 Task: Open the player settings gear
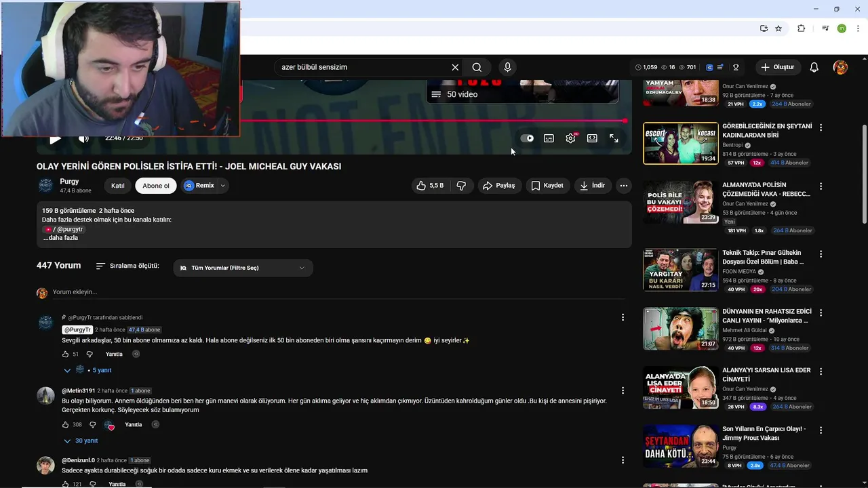tap(570, 138)
